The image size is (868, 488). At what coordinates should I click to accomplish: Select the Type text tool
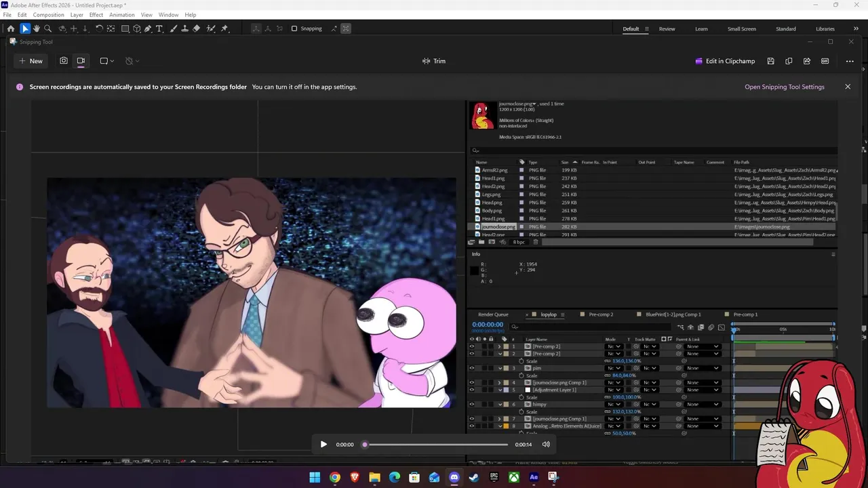coord(159,28)
